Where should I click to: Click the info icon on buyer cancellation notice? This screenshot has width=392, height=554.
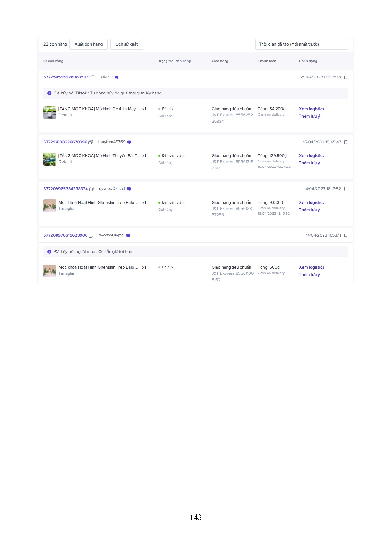coord(49,252)
